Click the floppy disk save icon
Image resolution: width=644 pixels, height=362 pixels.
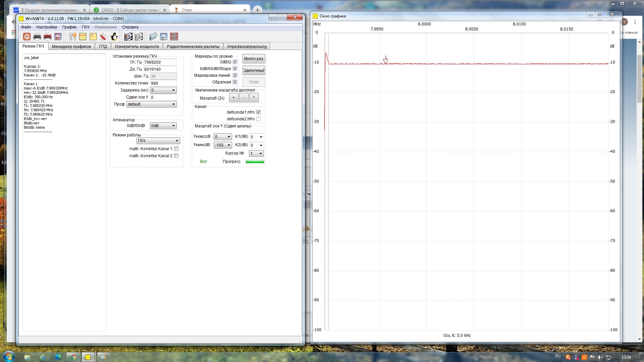[x=164, y=37]
